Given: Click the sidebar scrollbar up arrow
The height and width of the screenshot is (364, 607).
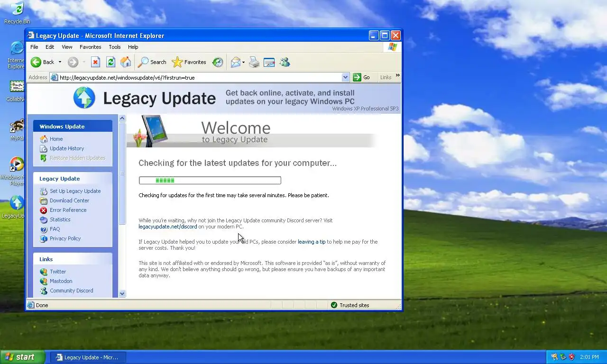Looking at the screenshot, I should point(122,118).
